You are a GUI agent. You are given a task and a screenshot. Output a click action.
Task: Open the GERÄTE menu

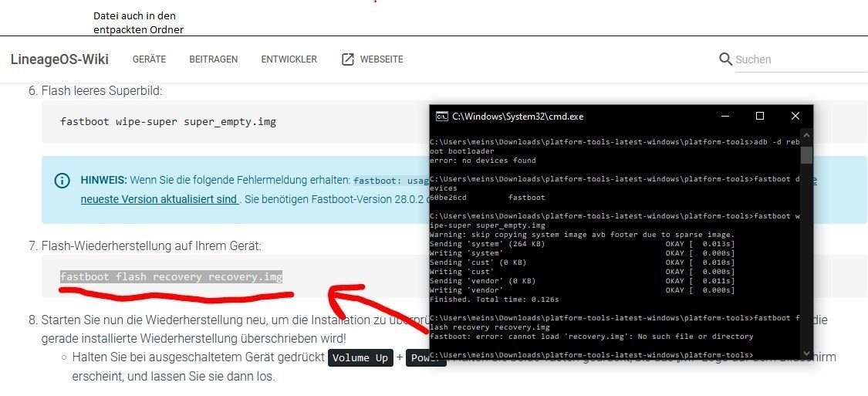coord(150,59)
